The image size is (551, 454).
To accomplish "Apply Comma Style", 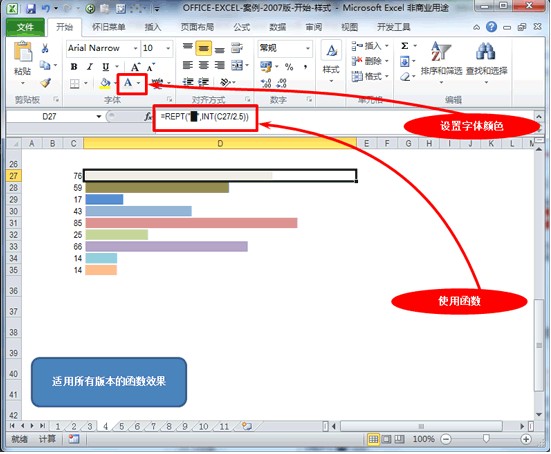I will click(306, 66).
